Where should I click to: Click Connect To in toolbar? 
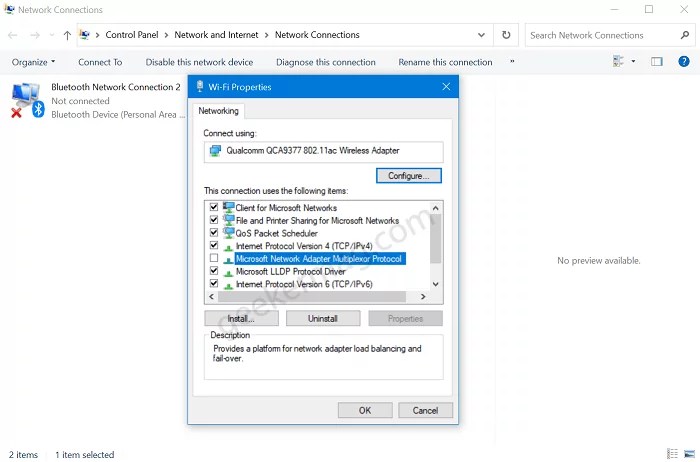point(100,62)
